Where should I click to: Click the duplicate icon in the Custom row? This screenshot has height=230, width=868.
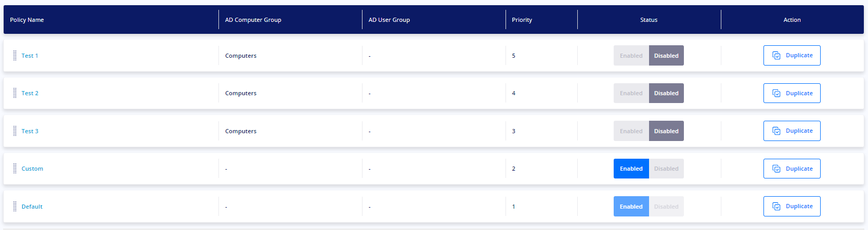click(x=776, y=169)
